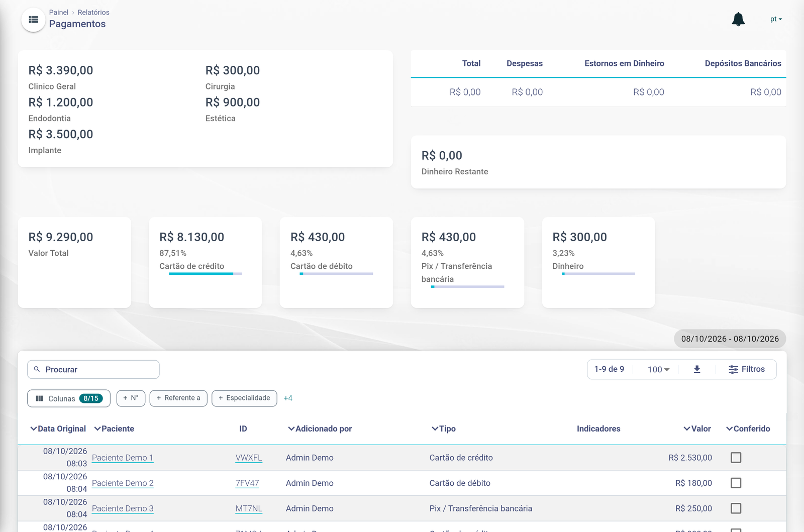Open the notifications bell
Viewport: 804px width, 532px height.
[x=738, y=20]
